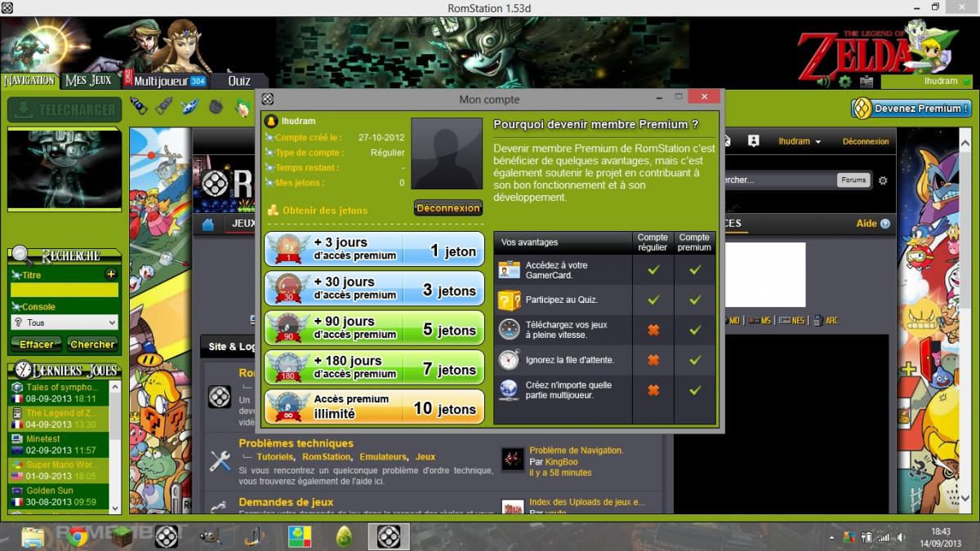The width and height of the screenshot is (980, 551).
Task: Select Golden Sun in recent games
Action: [59, 496]
